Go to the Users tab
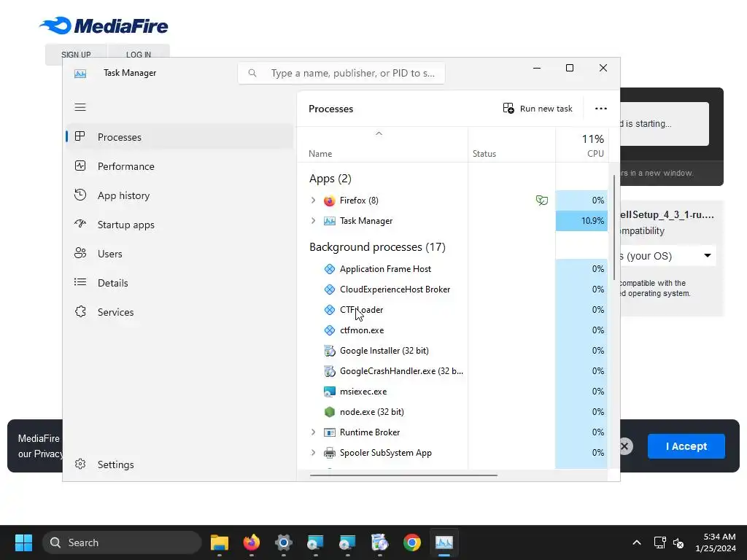 click(179, 254)
